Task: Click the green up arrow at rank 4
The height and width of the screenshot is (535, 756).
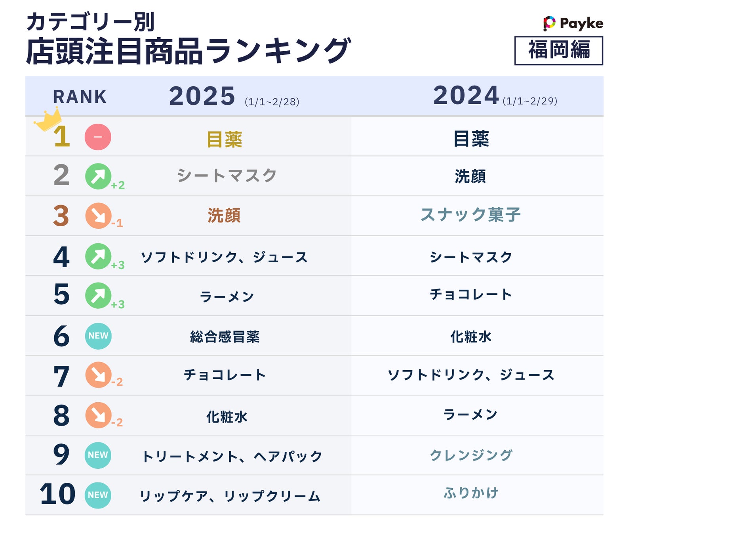Action: coord(98,256)
